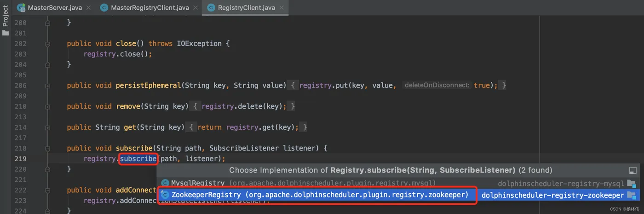Click line number 219 in the gutter
Image resolution: width=644 pixels, height=214 pixels.
(x=20, y=159)
